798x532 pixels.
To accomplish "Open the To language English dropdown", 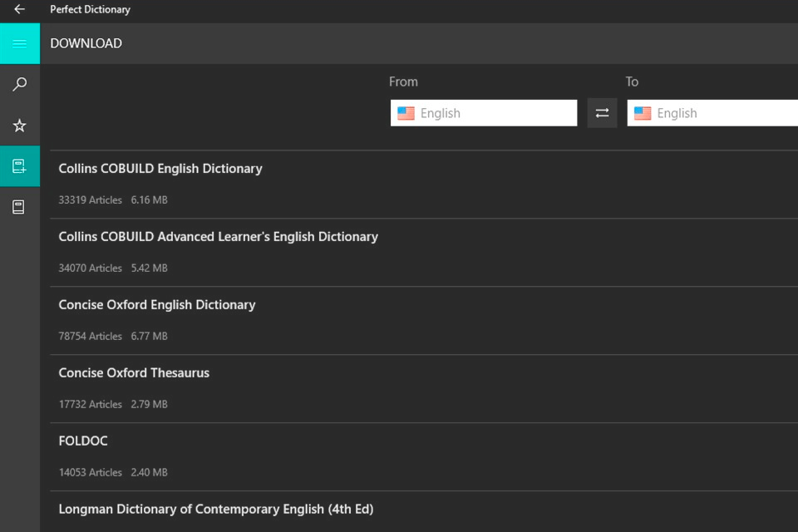I will [712, 113].
